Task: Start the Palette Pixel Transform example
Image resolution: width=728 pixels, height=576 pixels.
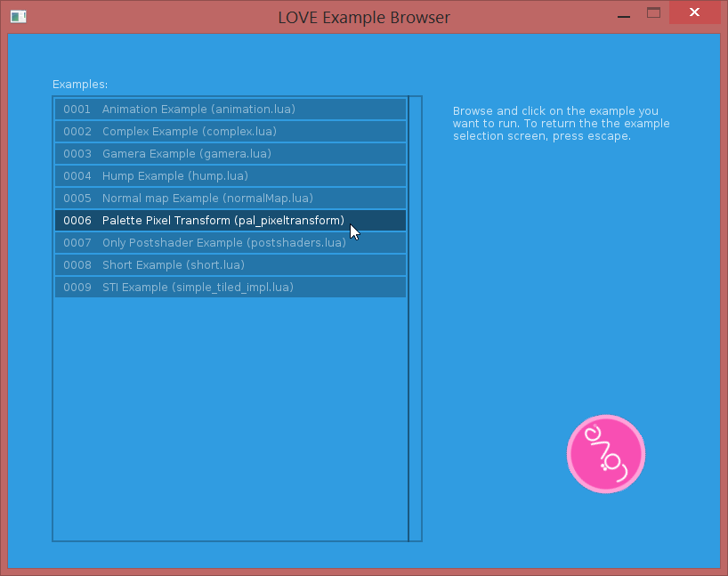Action: pos(231,221)
